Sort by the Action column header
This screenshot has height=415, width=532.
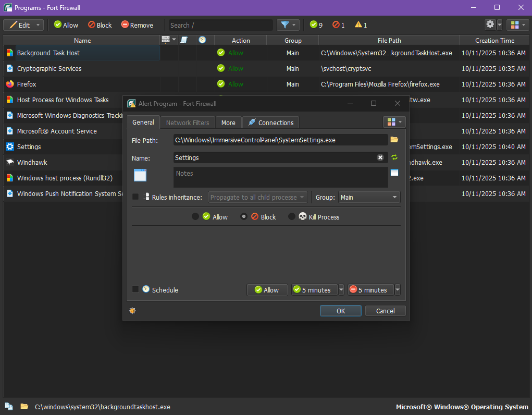[x=241, y=41]
